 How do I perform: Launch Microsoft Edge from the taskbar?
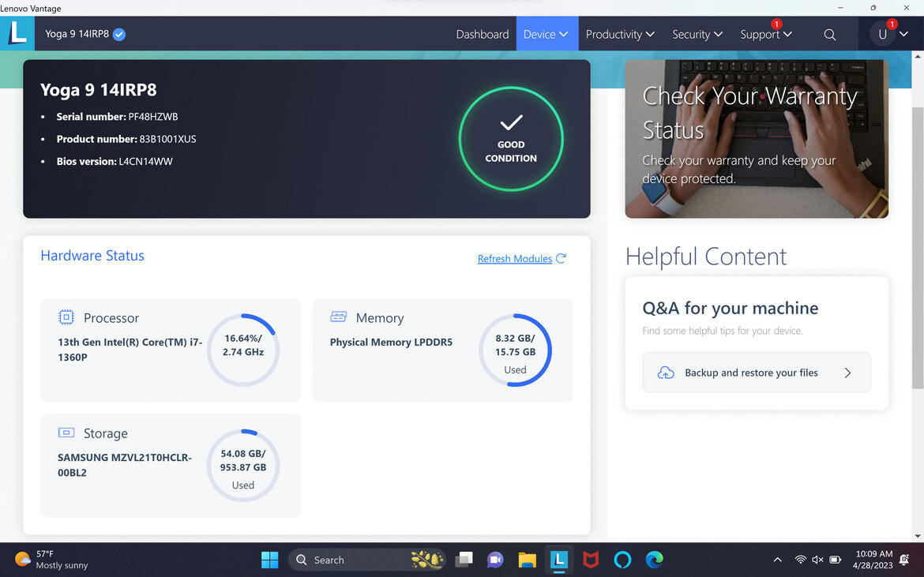tap(654, 560)
